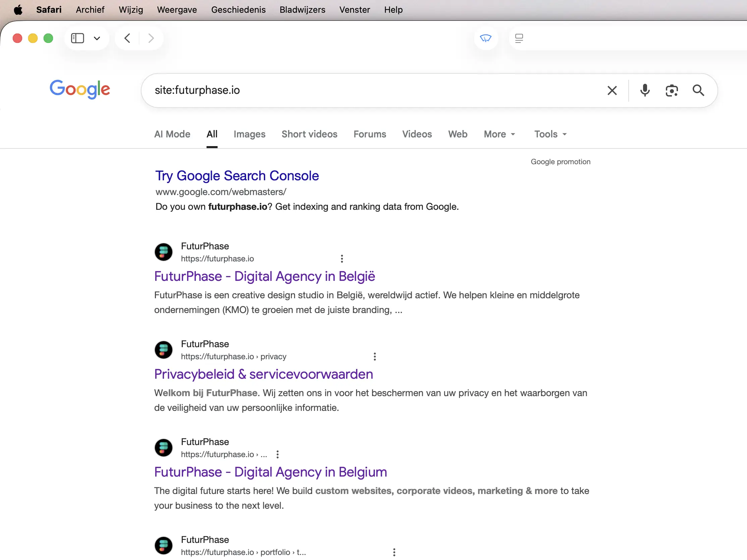Submit search with magnifier icon
747x560 pixels.
[698, 90]
